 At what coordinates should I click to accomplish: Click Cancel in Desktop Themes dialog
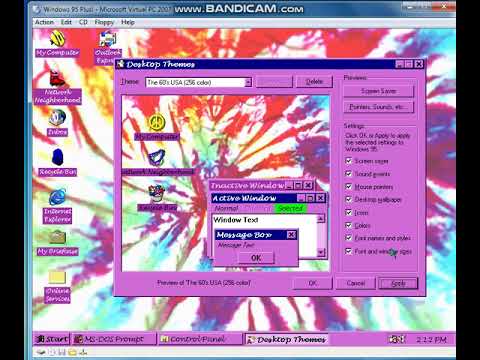point(355,283)
